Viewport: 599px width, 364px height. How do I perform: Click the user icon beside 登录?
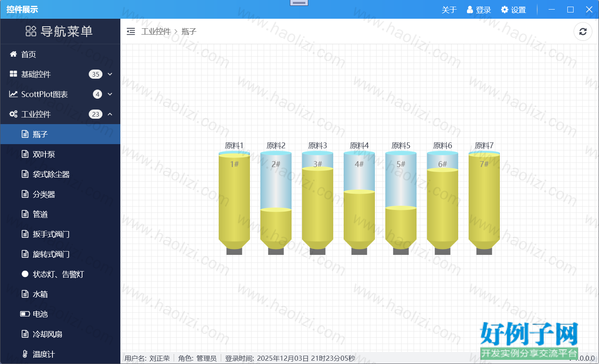point(470,10)
